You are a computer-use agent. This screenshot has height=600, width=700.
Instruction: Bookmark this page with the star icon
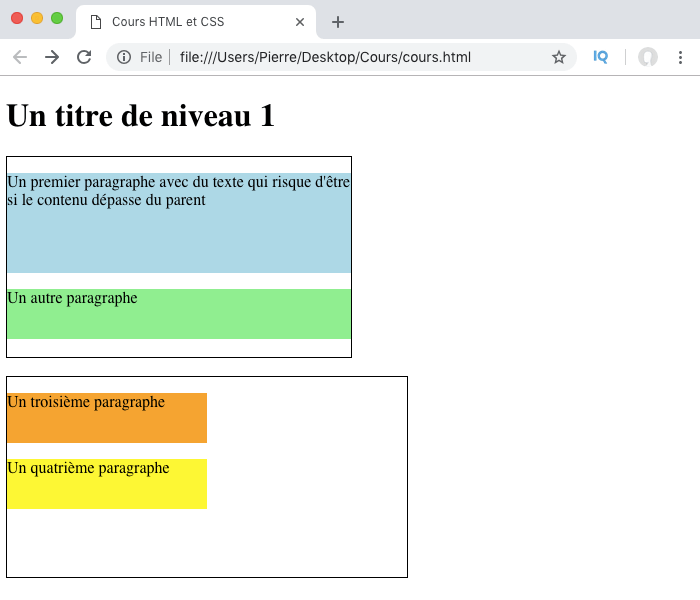[x=558, y=57]
